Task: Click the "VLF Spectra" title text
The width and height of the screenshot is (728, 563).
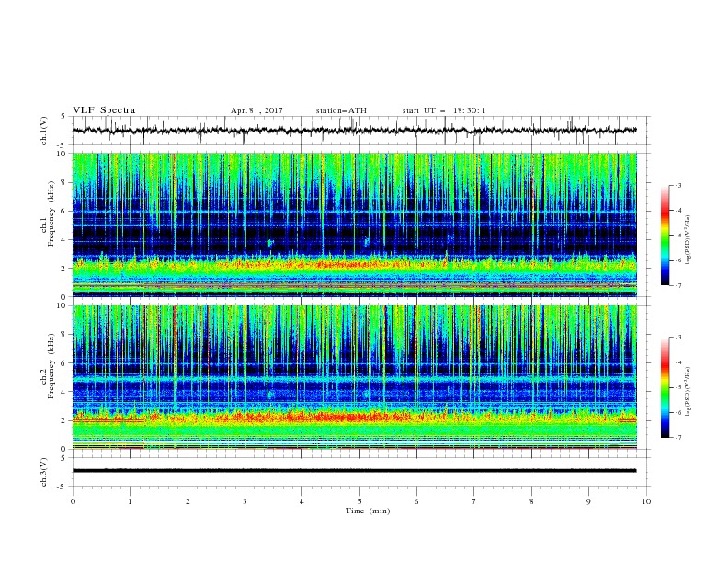Action: click(104, 110)
